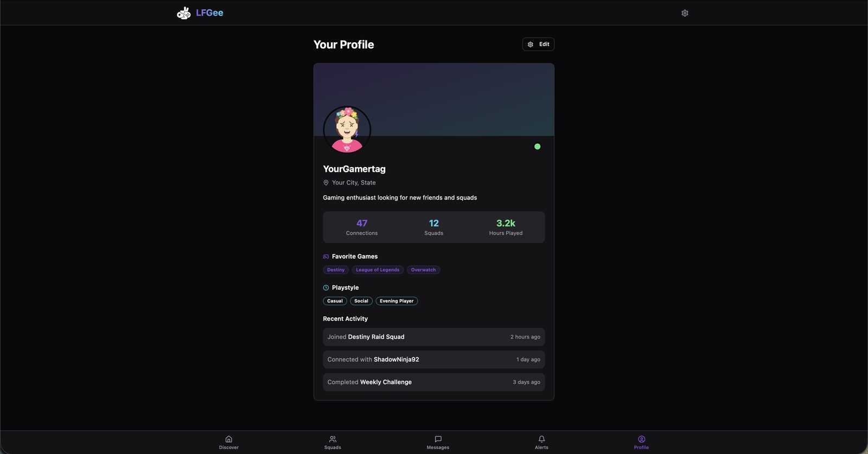Open the 12 Squads stat
The image size is (868, 454).
(433, 227)
